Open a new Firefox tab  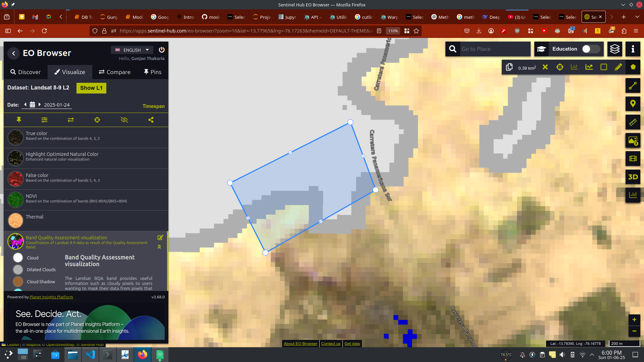pyautogui.click(x=624, y=17)
